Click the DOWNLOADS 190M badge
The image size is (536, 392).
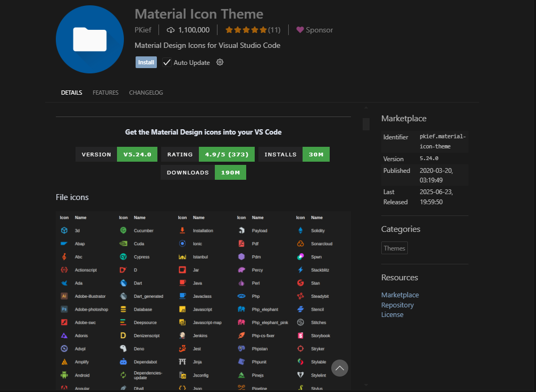[x=203, y=172]
